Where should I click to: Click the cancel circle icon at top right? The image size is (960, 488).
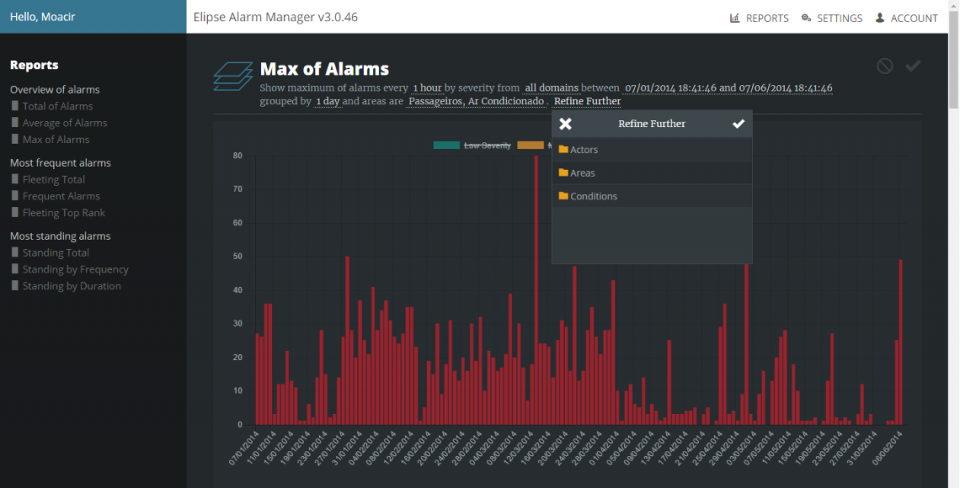tap(884, 66)
